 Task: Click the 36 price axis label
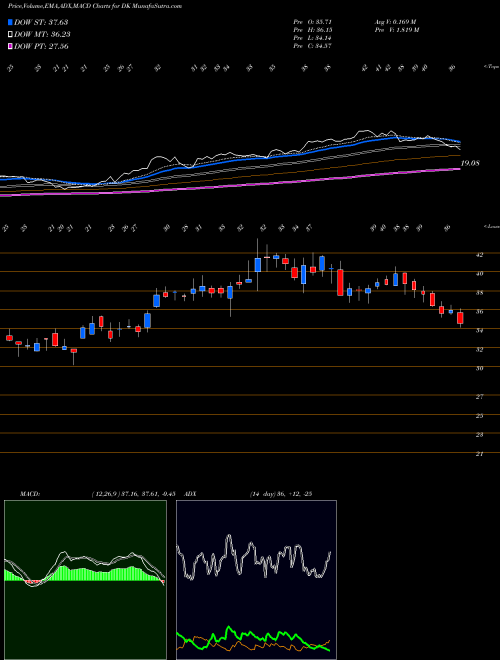pyautogui.click(x=479, y=311)
